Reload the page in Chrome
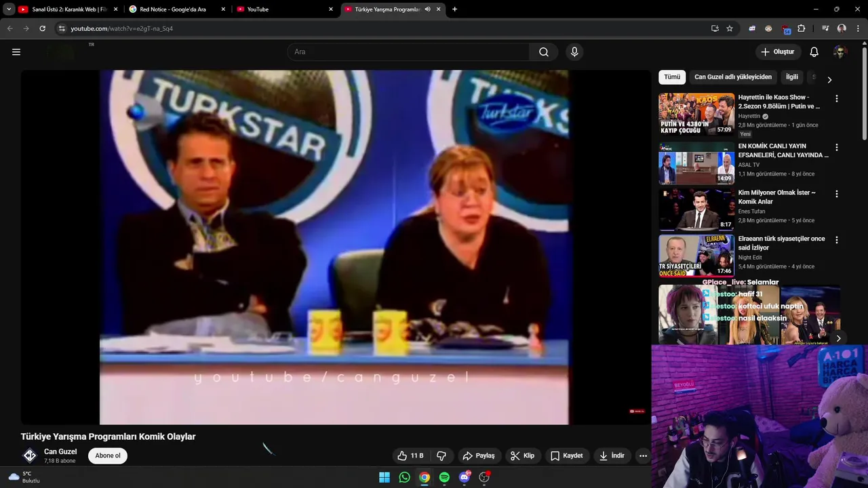 point(42,28)
